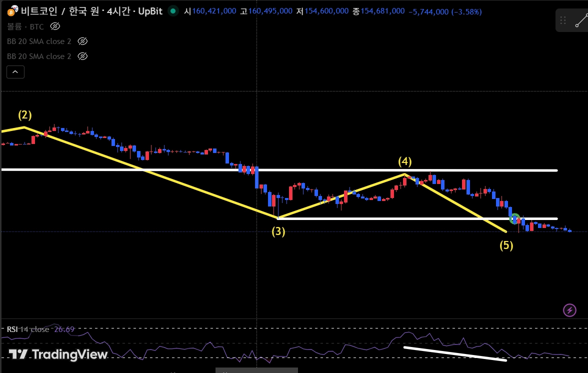
Task: Click the close price 154,681,000 value
Action: tap(382, 11)
